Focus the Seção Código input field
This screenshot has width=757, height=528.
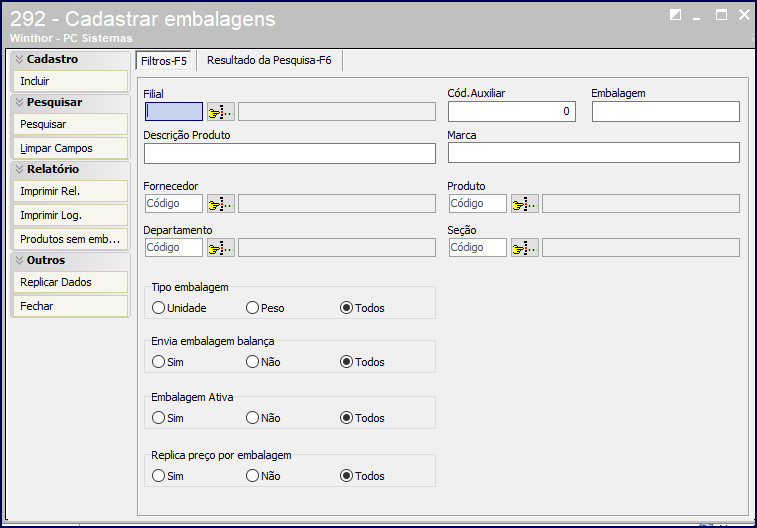coord(478,248)
